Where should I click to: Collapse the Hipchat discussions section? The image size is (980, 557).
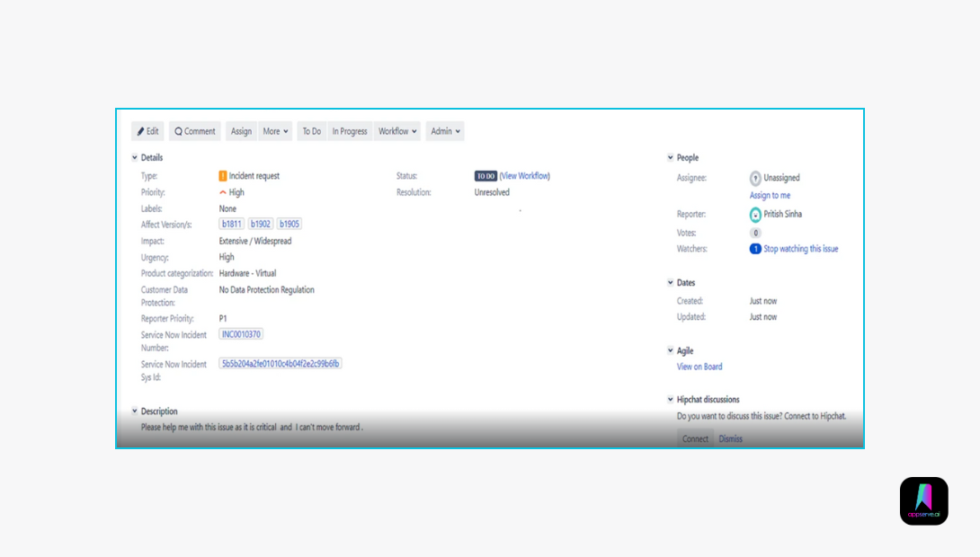[670, 399]
